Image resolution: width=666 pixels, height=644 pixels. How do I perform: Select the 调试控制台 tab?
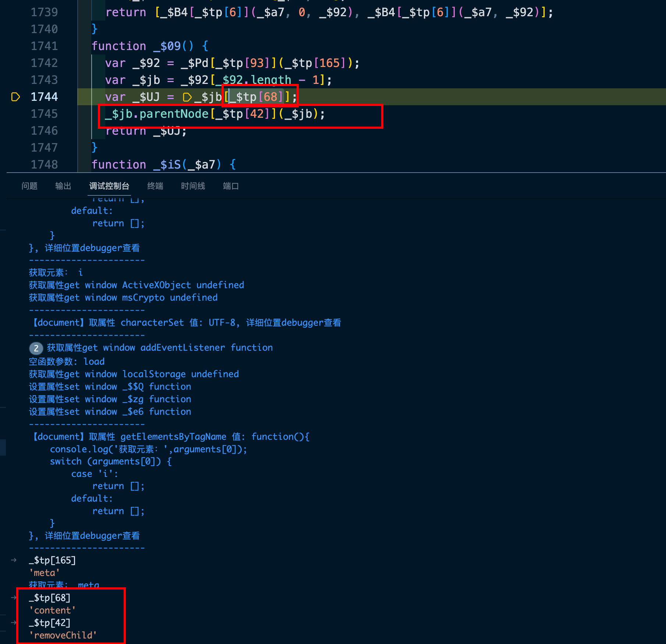pos(109,186)
